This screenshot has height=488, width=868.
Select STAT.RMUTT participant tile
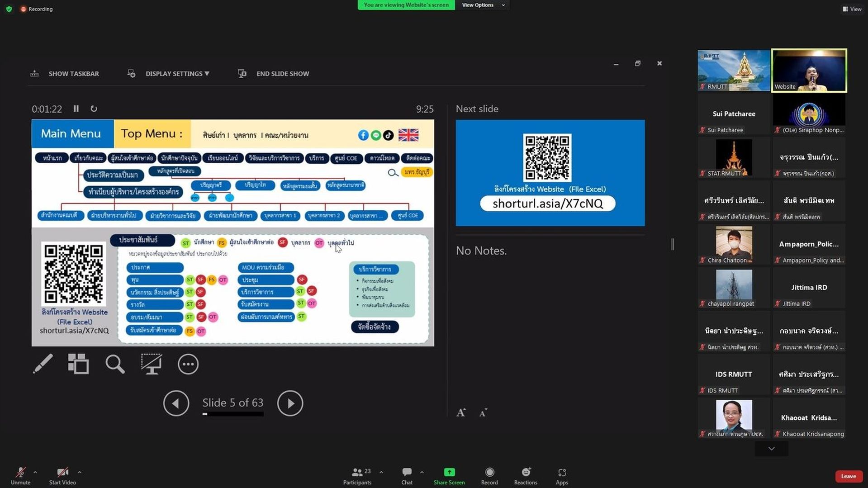[x=734, y=157]
